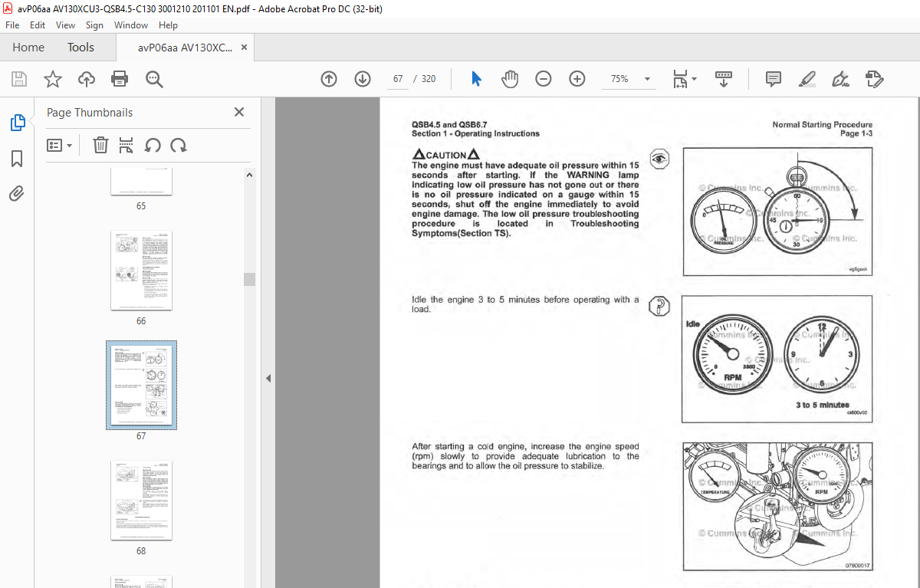The image size is (920, 588).
Task: Select the arrow Selection tool
Action: [x=476, y=79]
